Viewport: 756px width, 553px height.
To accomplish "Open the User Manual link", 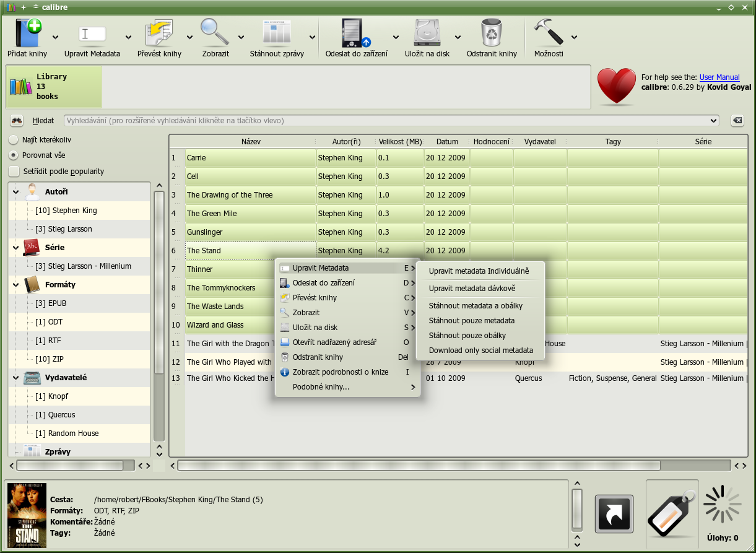I will [719, 77].
